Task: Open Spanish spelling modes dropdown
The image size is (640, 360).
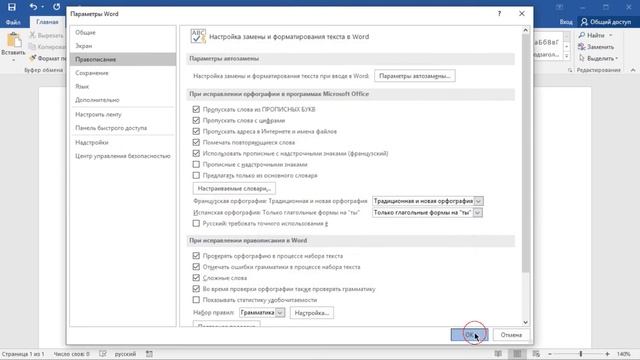Action: coord(478,213)
